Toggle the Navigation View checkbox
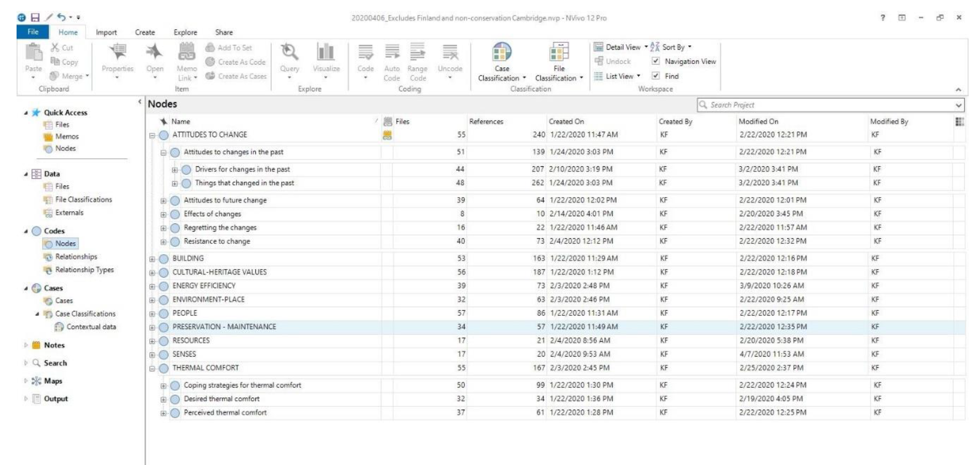This screenshot has height=465, width=980. coord(656,61)
